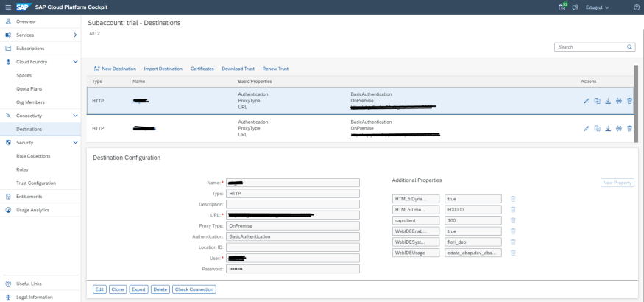Collapse the Security section chevron
644x302 pixels.
pos(75,143)
